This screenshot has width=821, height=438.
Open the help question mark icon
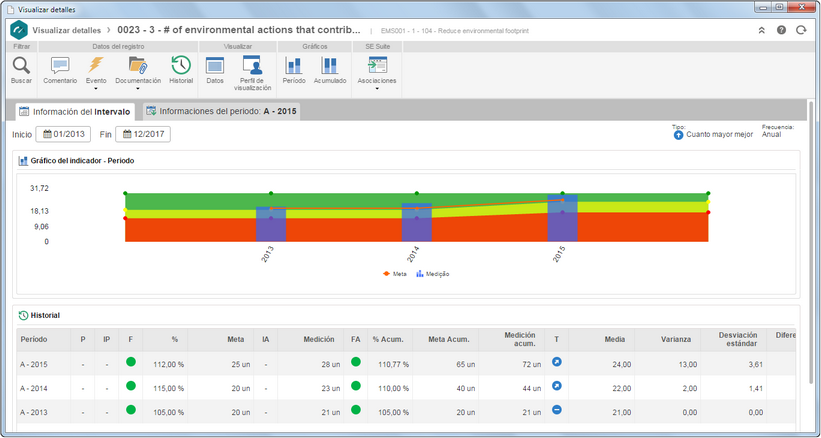[781, 30]
